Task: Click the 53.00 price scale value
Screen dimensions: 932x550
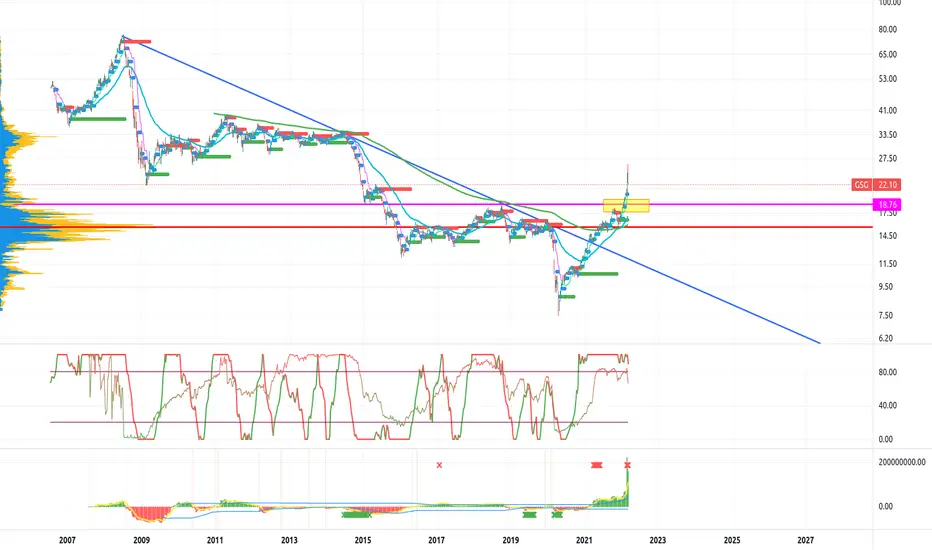Action: click(x=887, y=78)
